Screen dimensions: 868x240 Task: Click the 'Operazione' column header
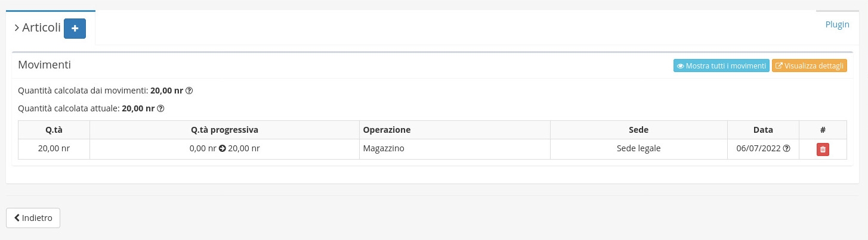(x=387, y=130)
